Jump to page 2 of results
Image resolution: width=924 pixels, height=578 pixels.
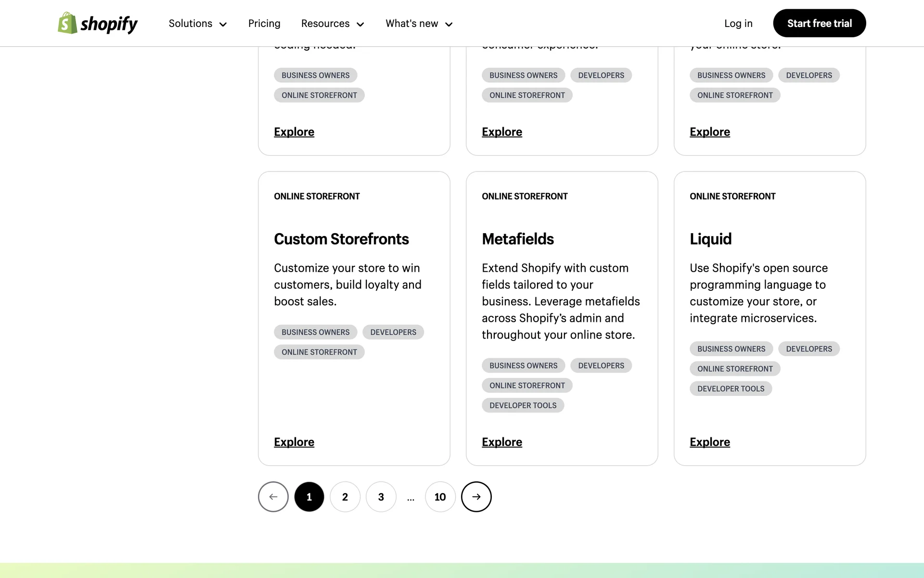(345, 497)
